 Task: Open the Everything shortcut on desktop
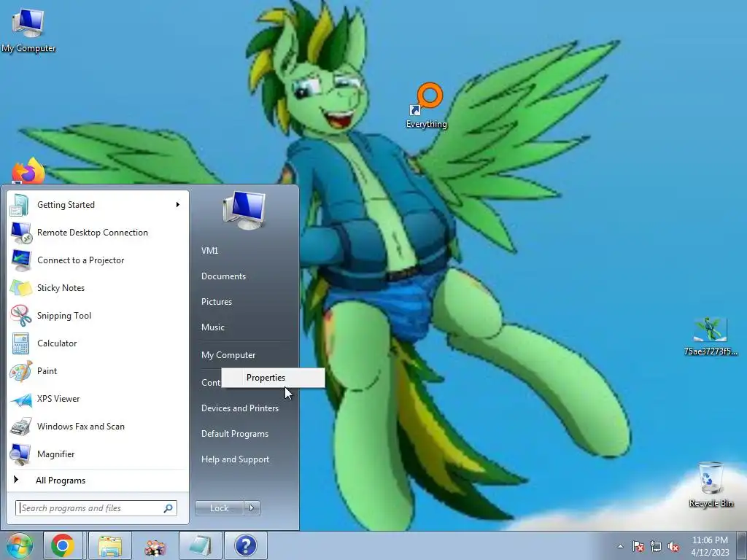click(426, 106)
